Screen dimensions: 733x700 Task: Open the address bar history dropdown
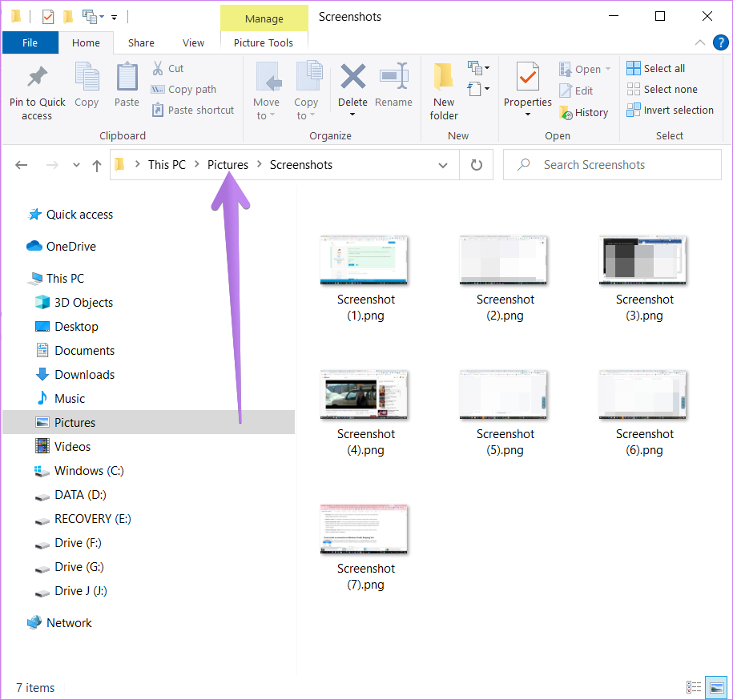pos(442,165)
